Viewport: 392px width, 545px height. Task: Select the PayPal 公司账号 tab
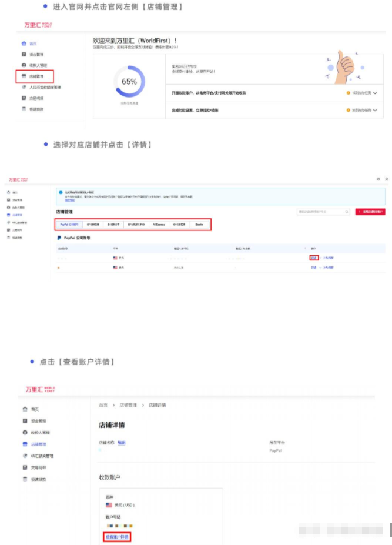point(69,224)
